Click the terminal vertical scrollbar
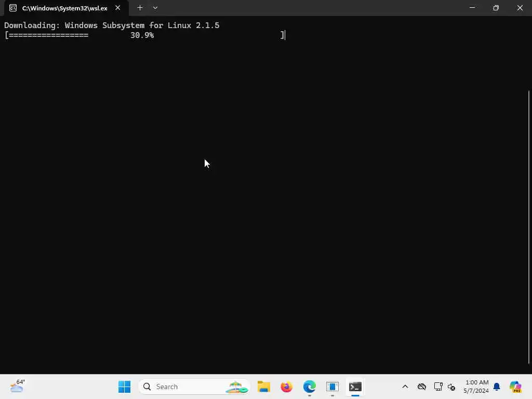This screenshot has width=532, height=399. [x=528, y=227]
